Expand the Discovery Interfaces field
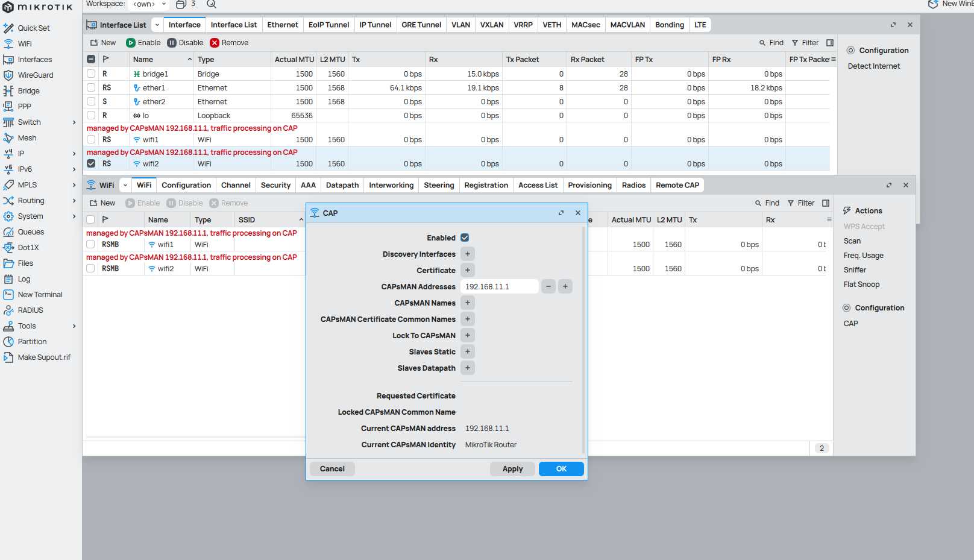 click(468, 254)
